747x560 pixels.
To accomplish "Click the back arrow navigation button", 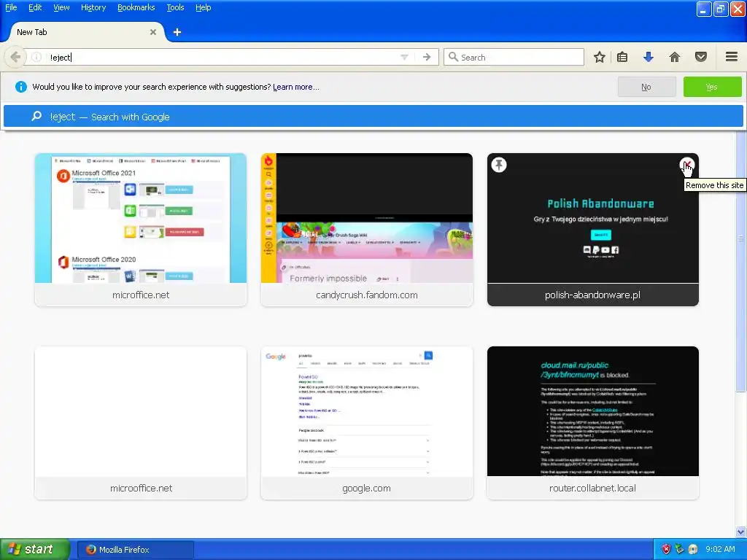I will coord(15,57).
